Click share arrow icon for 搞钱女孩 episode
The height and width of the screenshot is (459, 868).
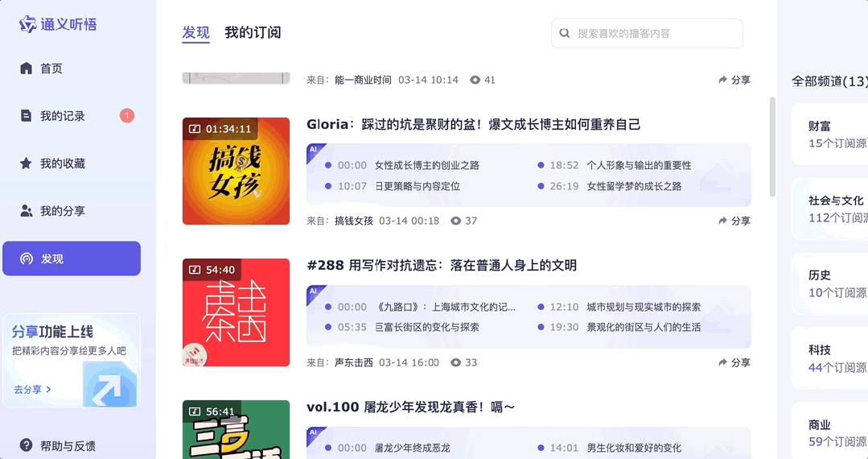[722, 221]
